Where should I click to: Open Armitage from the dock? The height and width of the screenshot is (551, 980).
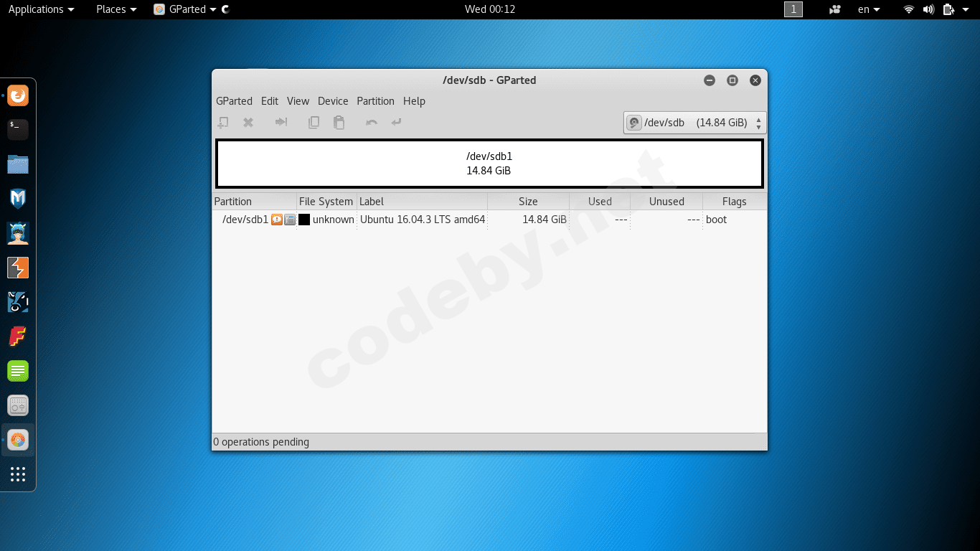click(18, 233)
